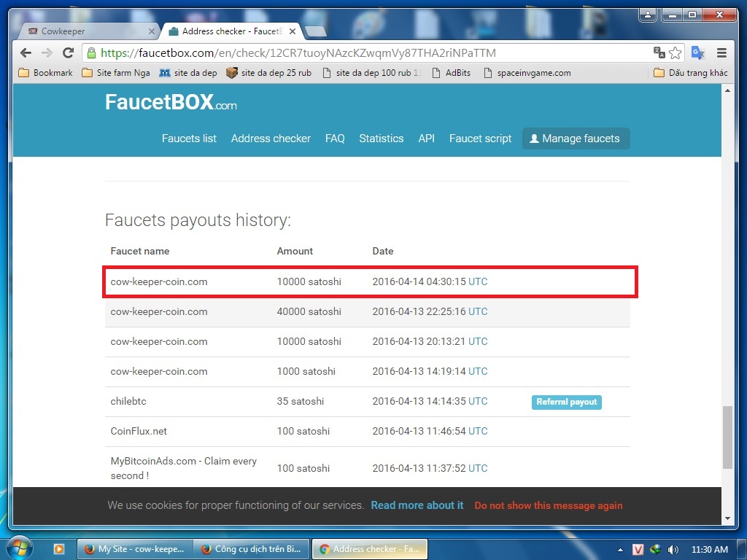This screenshot has width=747, height=560.
Task: Open the Faucet script menu item
Action: pyautogui.click(x=480, y=139)
